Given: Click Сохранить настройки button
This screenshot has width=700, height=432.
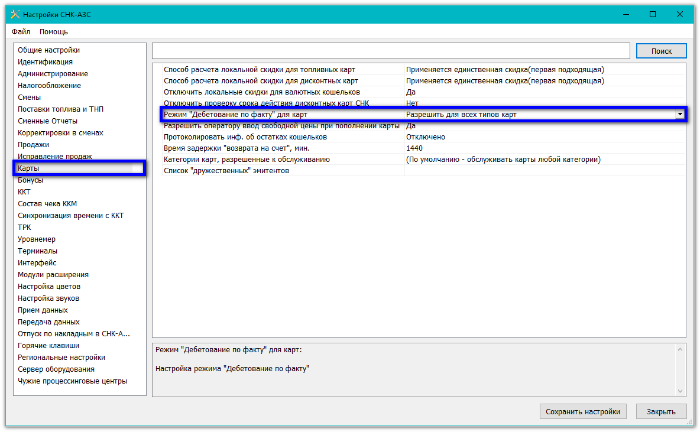Looking at the screenshot, I should click(584, 411).
